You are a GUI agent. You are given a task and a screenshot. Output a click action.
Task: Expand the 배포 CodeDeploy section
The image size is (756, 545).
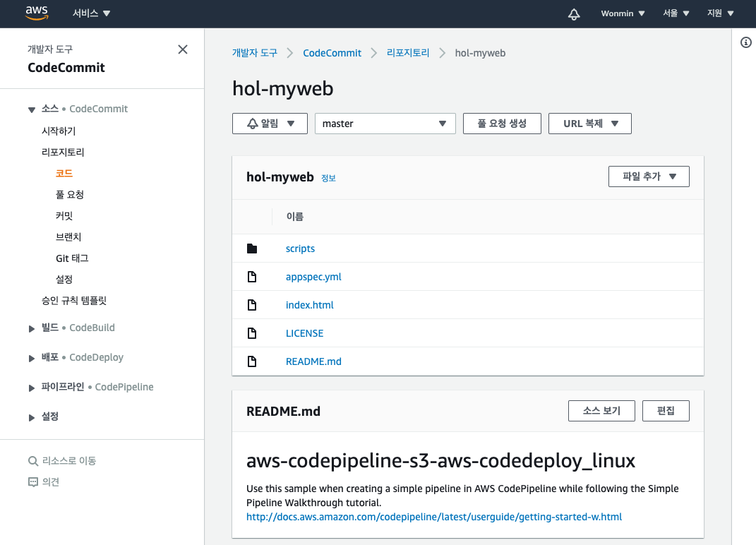[32, 358]
